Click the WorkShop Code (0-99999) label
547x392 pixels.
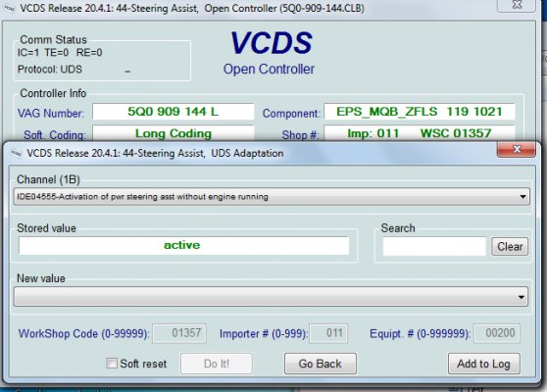coord(83,334)
